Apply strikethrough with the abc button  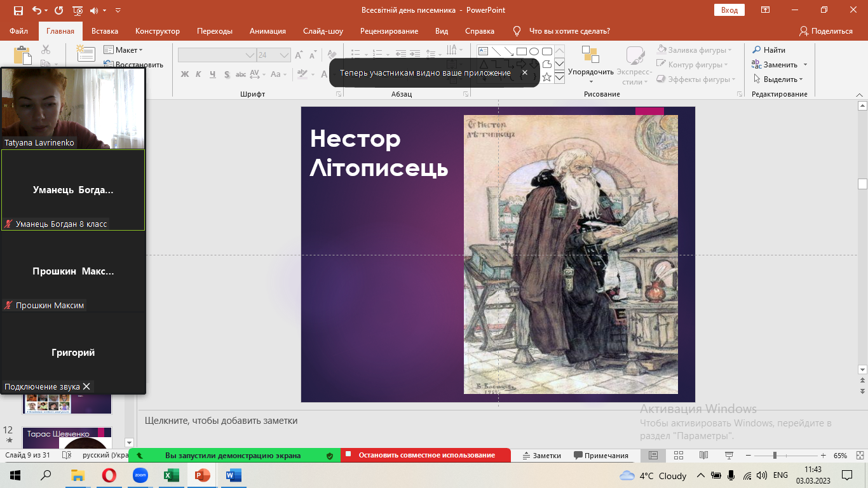click(241, 74)
